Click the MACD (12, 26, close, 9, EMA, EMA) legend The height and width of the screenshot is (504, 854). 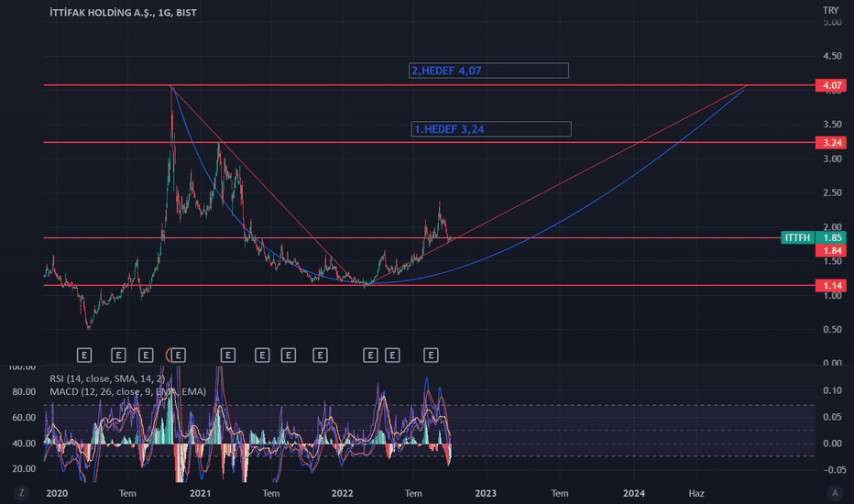pyautogui.click(x=128, y=392)
